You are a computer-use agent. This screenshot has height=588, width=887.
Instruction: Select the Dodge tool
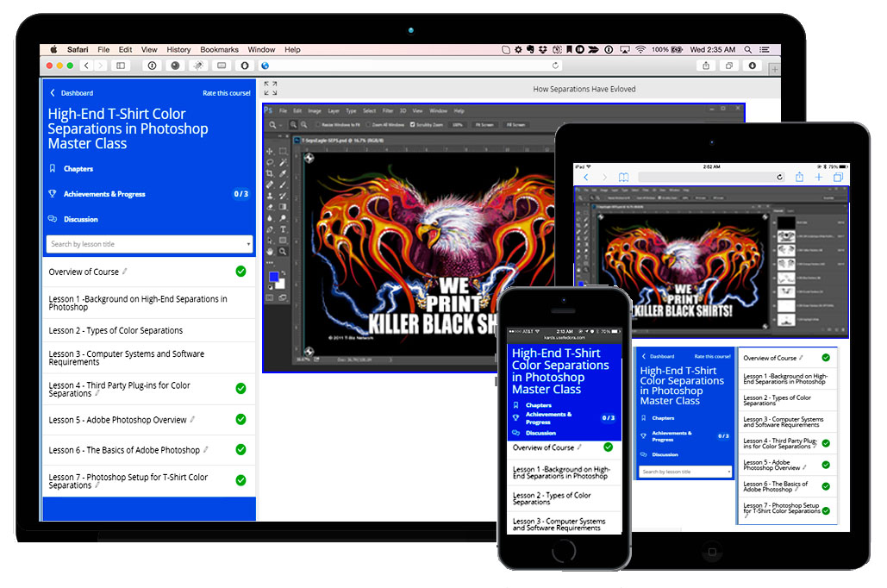(283, 218)
